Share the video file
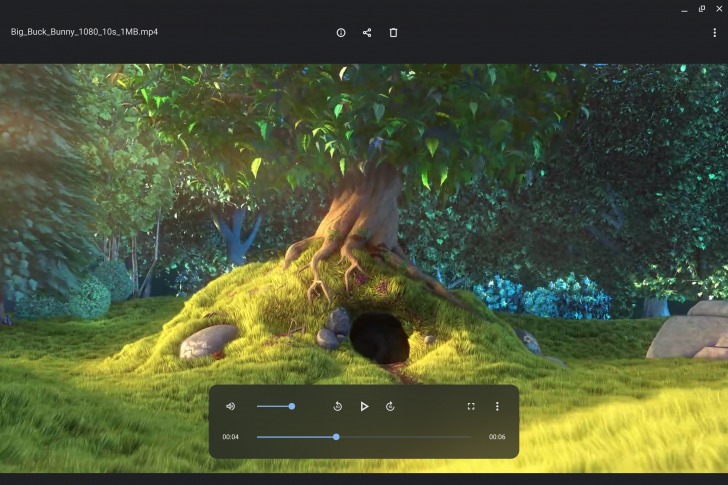Viewport: 728px width, 485px height. pyautogui.click(x=367, y=32)
